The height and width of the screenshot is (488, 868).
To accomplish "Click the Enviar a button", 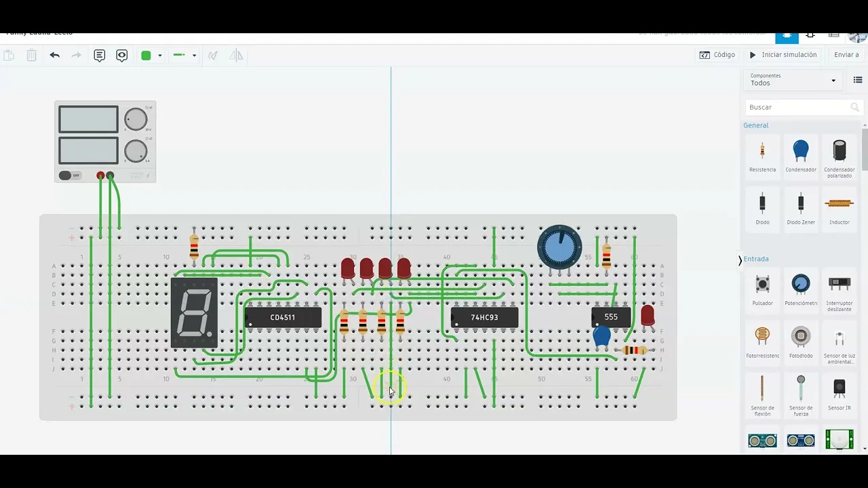I will point(846,55).
